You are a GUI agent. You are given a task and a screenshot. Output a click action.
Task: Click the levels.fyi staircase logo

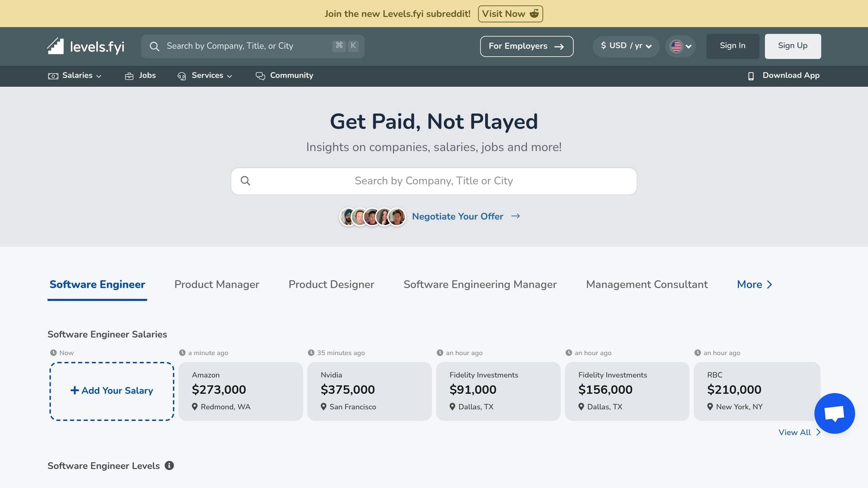(56, 46)
